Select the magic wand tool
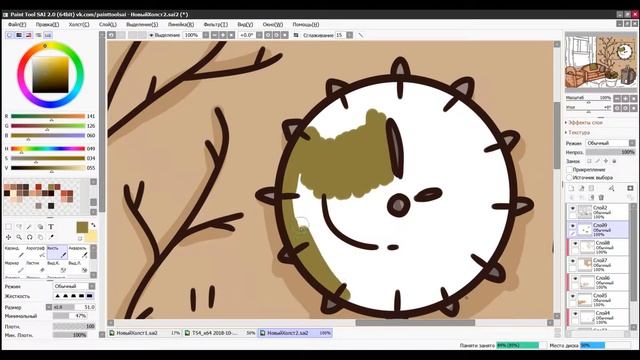The image size is (640, 360). click(x=30, y=227)
